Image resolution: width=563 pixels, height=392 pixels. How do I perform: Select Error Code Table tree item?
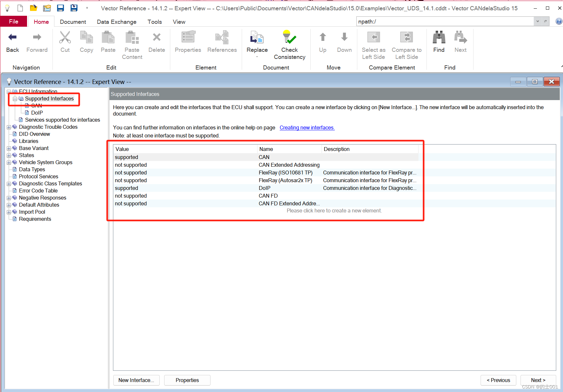pyautogui.click(x=38, y=191)
